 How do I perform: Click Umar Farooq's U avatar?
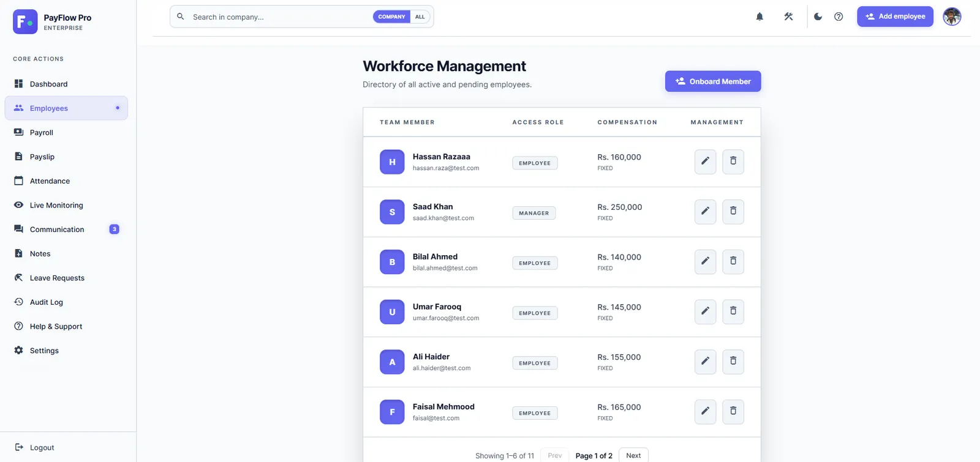coord(392,312)
